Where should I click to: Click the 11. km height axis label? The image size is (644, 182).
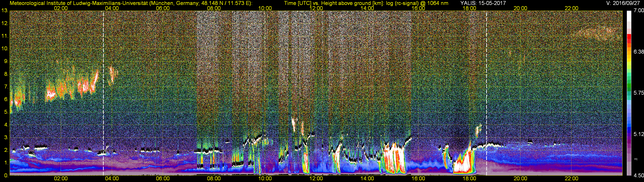pyautogui.click(x=5, y=36)
